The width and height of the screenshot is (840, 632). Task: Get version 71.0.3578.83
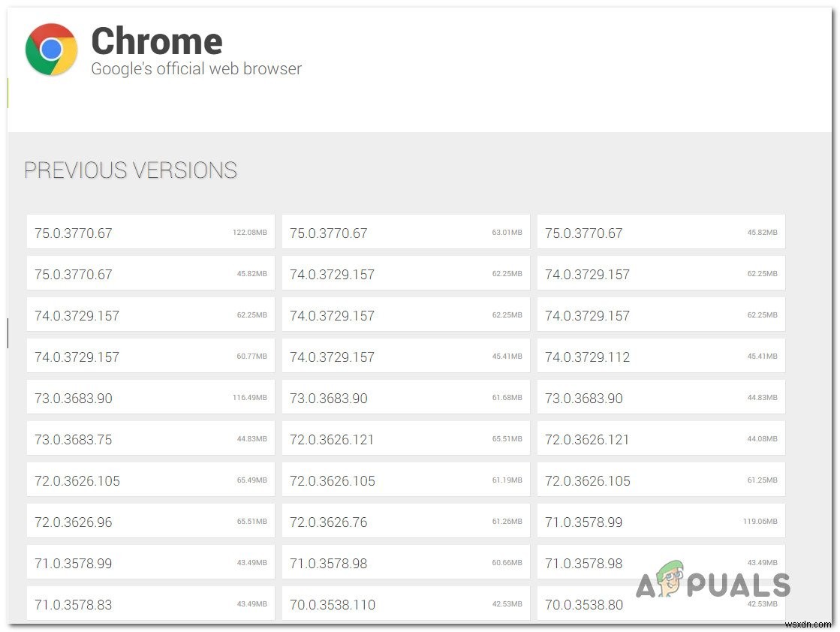coord(149,603)
